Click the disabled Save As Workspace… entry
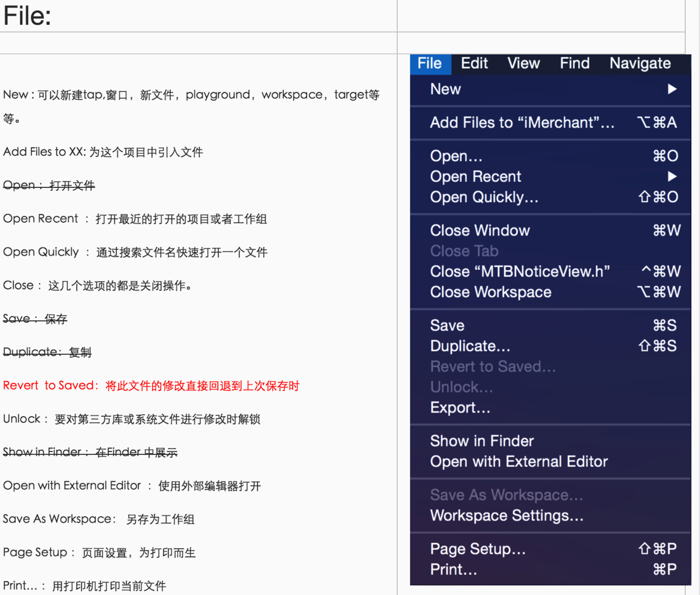Screen dimensions: 700x595 point(550,495)
